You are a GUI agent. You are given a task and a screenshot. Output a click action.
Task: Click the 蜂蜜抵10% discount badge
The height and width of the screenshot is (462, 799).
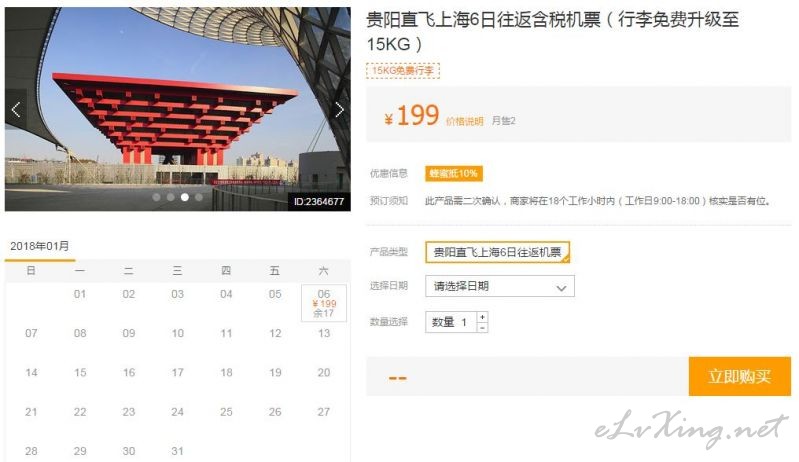(x=454, y=174)
